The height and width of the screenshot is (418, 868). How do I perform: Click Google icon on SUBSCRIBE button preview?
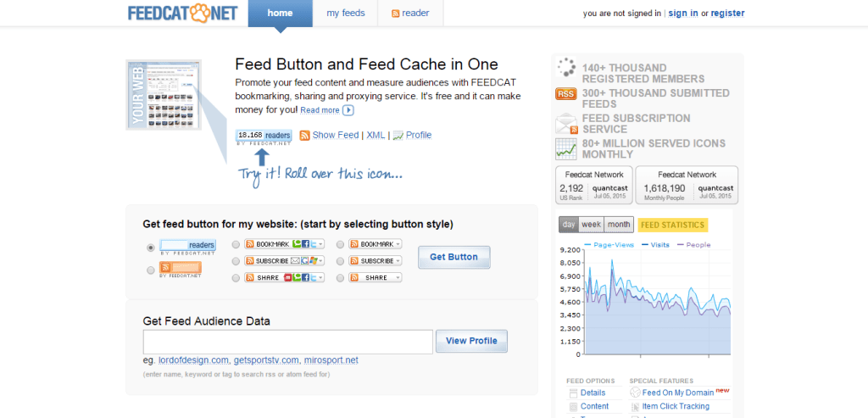point(304,261)
